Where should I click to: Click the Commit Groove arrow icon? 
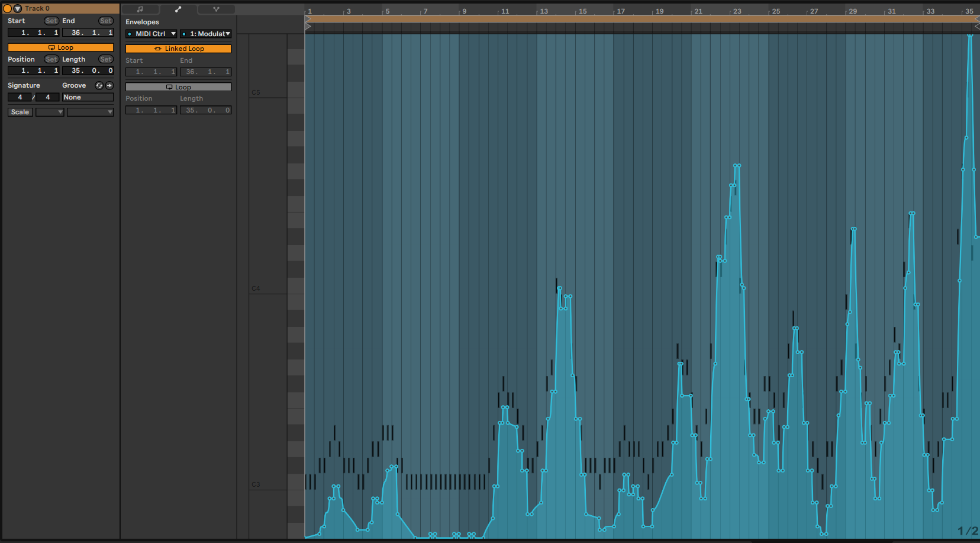click(x=109, y=85)
